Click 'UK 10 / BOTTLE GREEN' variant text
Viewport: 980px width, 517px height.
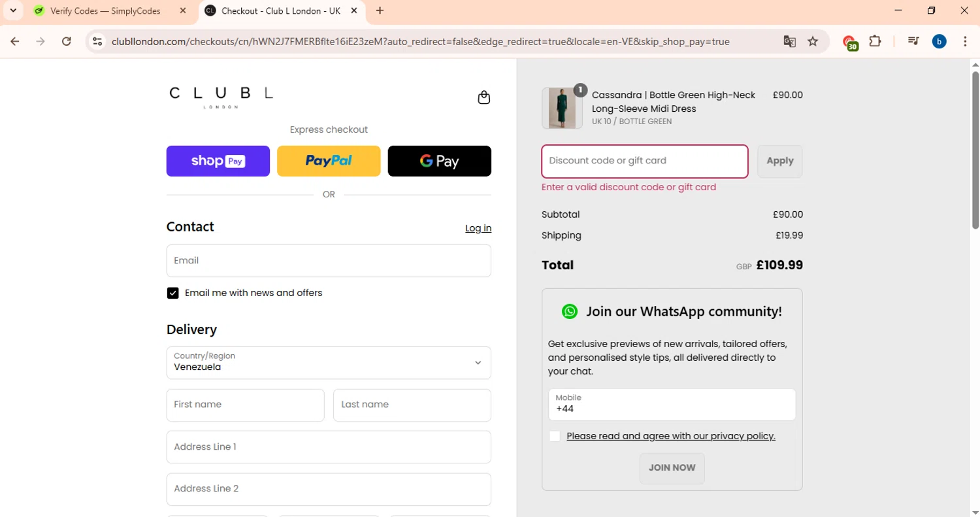[x=632, y=122]
